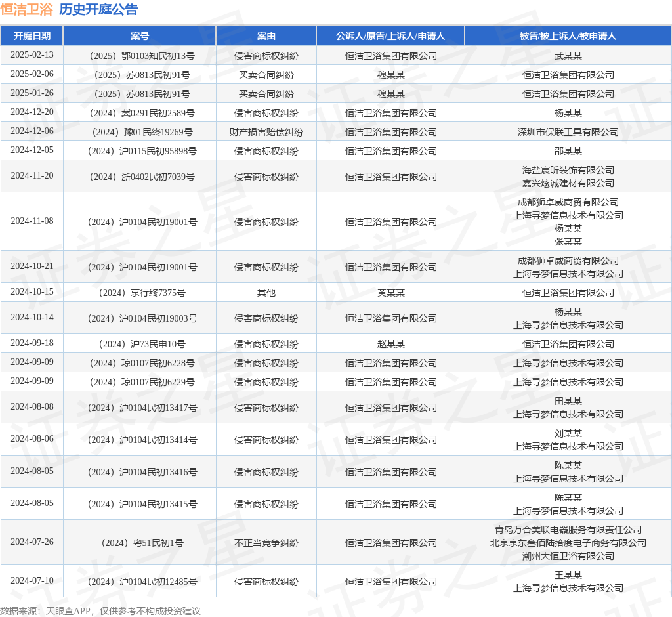Click defendant 王某某
This screenshot has height=617, width=672.
coord(568,576)
